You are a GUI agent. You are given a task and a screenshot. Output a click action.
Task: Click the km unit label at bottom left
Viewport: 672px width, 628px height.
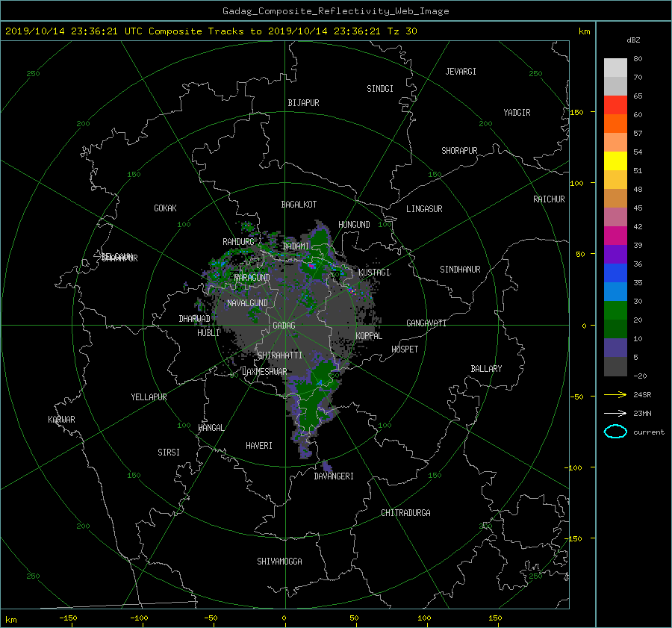(10, 620)
